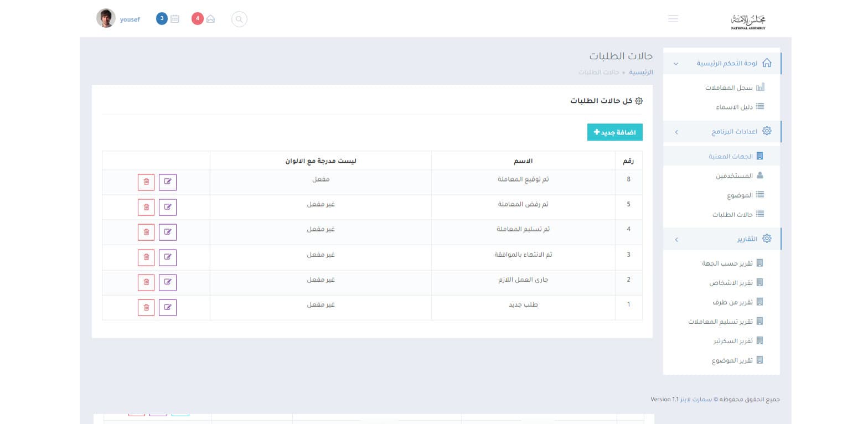Screen dimensions: 868x424
Task: Delete the تم توقيع المعاملة row
Action: 146,182
